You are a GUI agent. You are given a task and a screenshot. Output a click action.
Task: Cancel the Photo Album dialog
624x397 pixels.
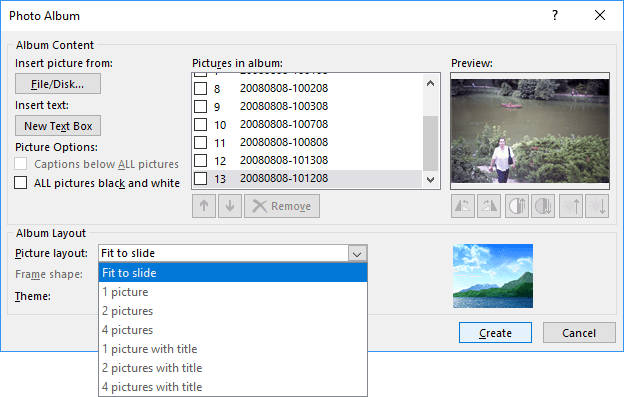[579, 333]
